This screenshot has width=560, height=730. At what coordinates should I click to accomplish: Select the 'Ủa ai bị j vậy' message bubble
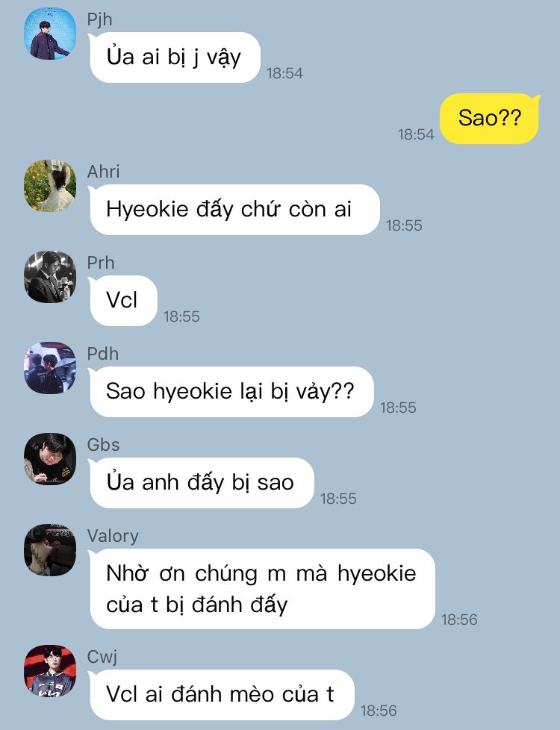coord(175,57)
